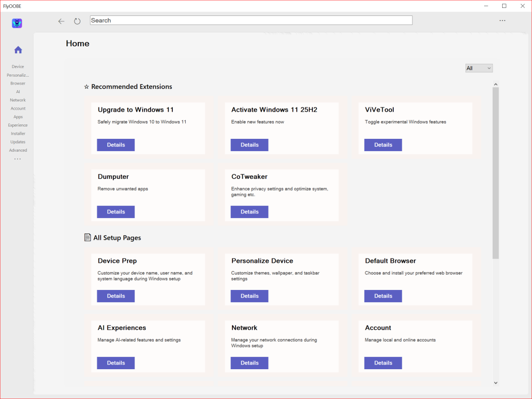Click the scrollbar down arrow
The width and height of the screenshot is (532, 399).
[495, 383]
